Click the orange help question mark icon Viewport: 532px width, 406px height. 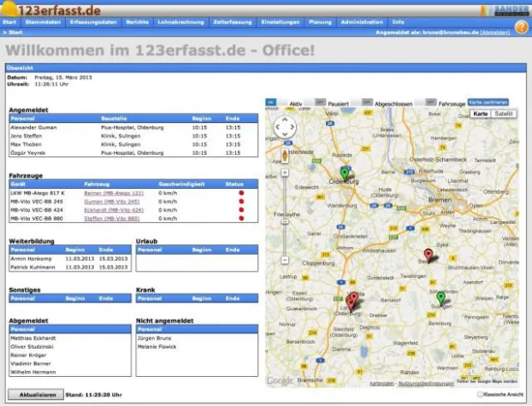click(x=521, y=26)
